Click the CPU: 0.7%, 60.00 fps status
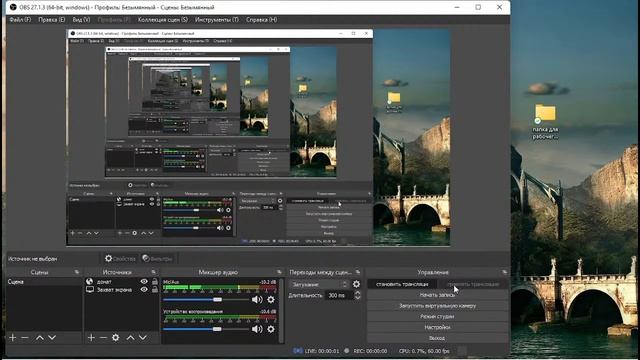This screenshot has height=360, width=640. click(x=424, y=351)
